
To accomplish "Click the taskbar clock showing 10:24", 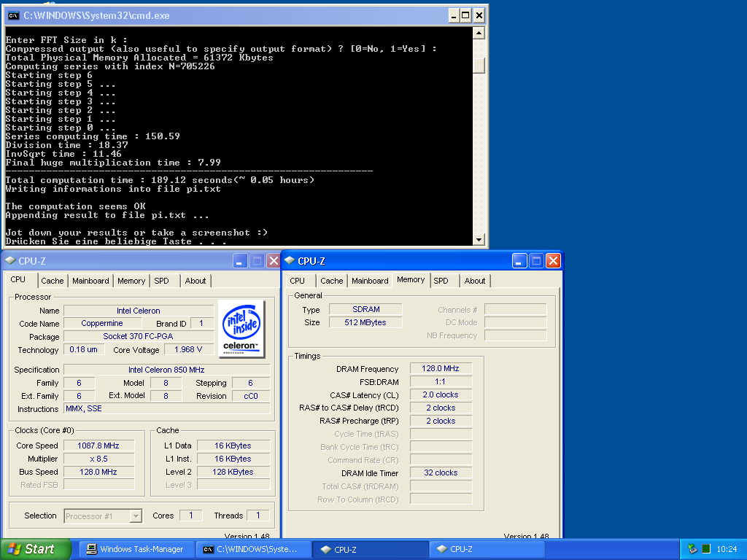I will click(x=727, y=549).
